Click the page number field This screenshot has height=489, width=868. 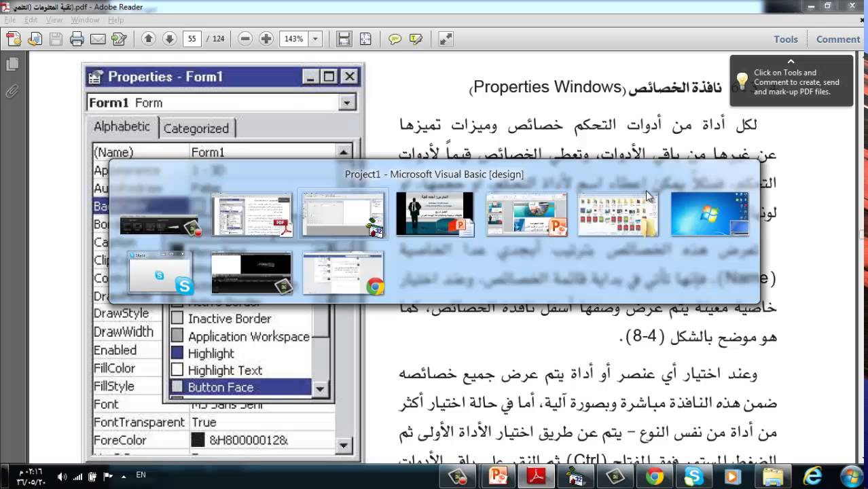click(192, 39)
